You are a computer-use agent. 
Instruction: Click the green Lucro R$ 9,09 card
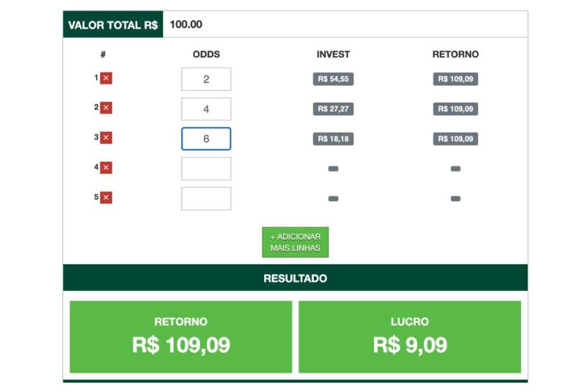coord(410,337)
